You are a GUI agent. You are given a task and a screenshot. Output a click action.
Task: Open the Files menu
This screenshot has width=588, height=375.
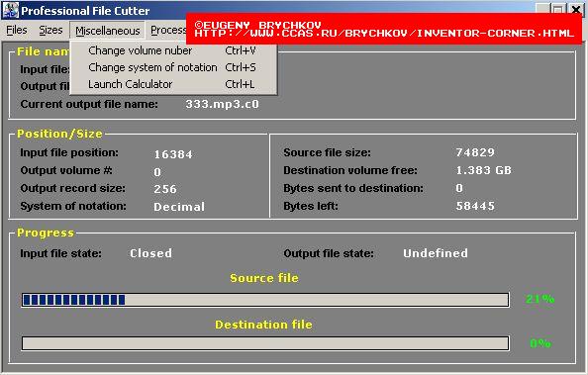pos(17,30)
